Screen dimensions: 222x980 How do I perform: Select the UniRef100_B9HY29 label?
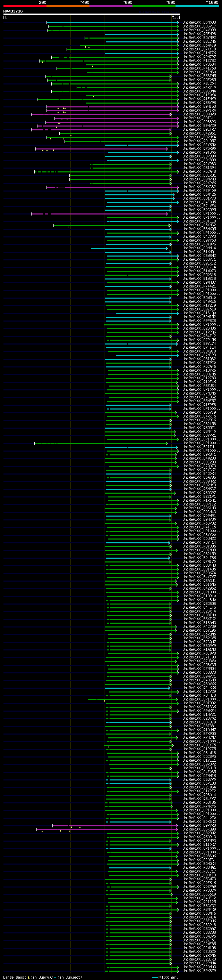point(199,125)
